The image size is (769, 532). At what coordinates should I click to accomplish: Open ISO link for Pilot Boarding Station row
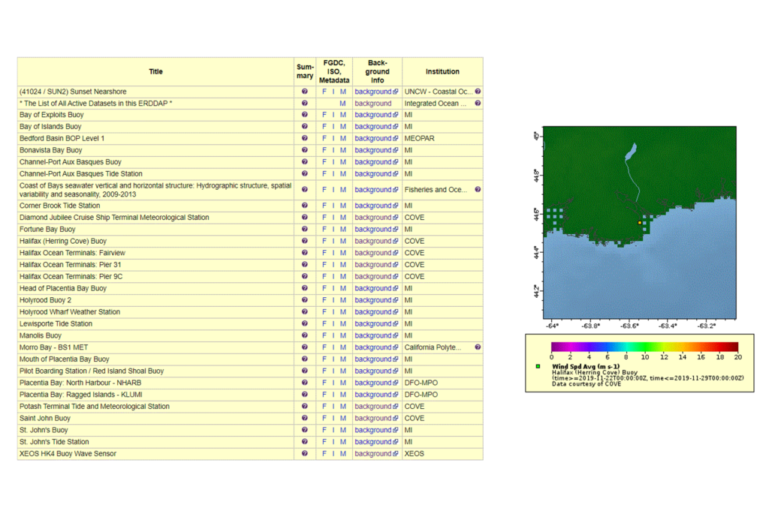click(333, 371)
